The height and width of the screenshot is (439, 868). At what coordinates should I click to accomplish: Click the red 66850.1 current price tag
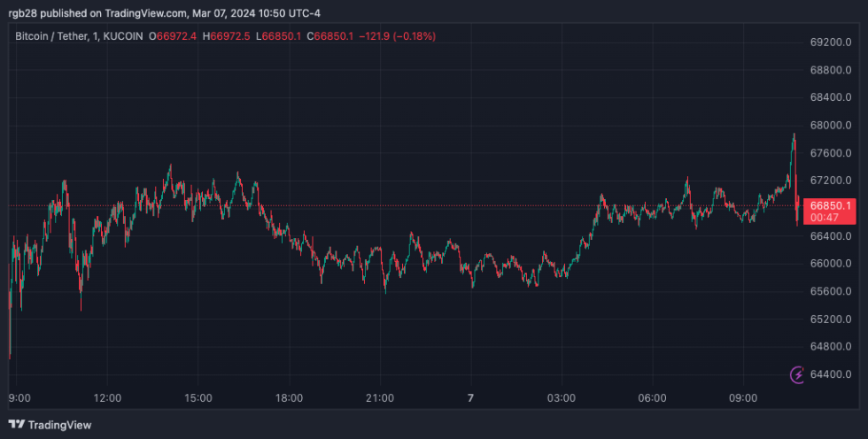831,205
